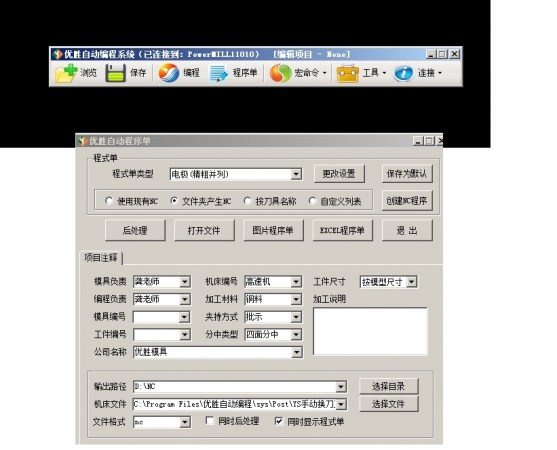Click the EXCEL程序单 button

[x=342, y=230]
